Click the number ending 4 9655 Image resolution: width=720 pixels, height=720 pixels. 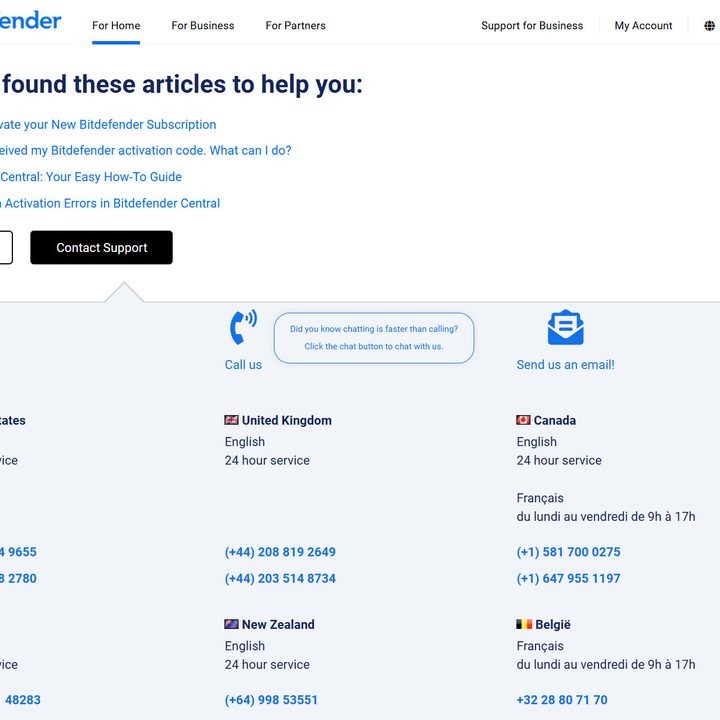(x=18, y=552)
